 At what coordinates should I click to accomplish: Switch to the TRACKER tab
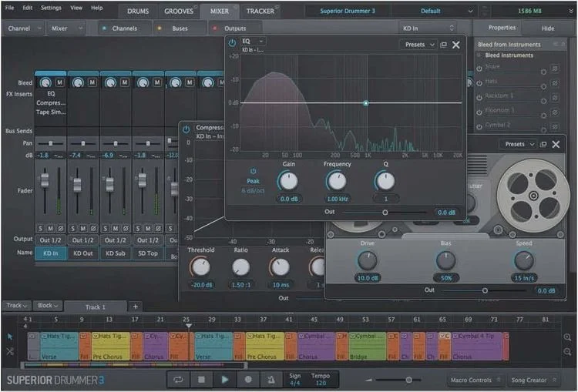[260, 12]
